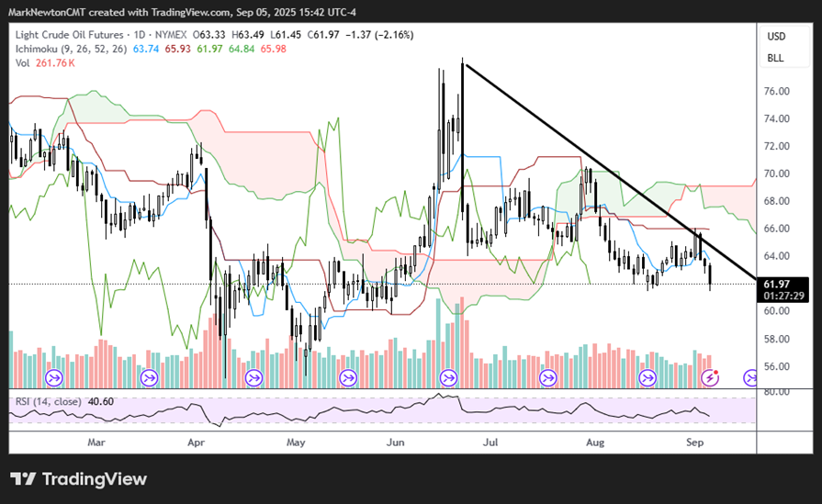Click the rollover icon between May and Jun
The height and width of the screenshot is (504, 822).
pyautogui.click(x=348, y=376)
